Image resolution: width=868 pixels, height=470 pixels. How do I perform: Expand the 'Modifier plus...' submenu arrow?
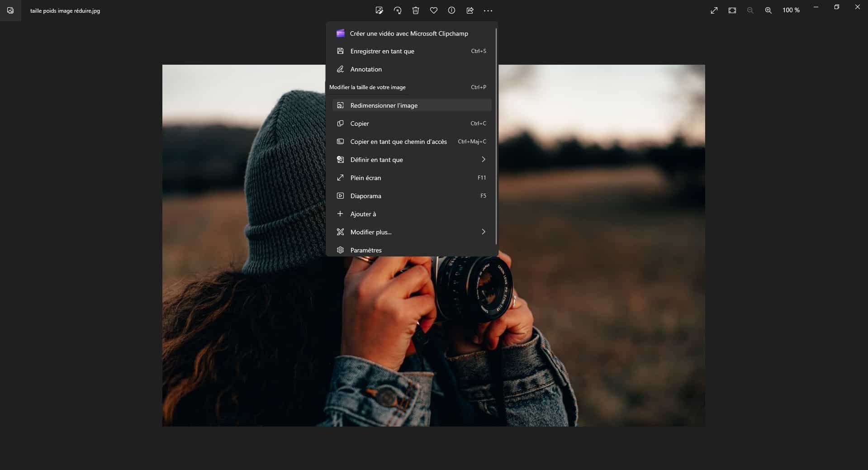[483, 232]
